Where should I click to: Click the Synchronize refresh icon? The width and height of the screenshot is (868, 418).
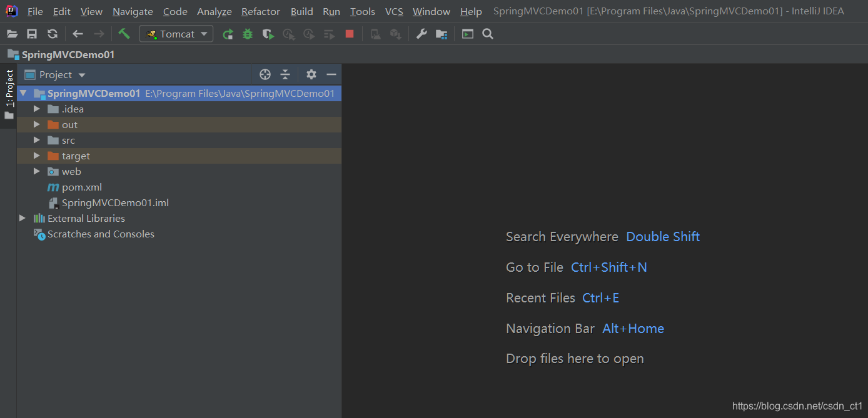pyautogui.click(x=53, y=34)
